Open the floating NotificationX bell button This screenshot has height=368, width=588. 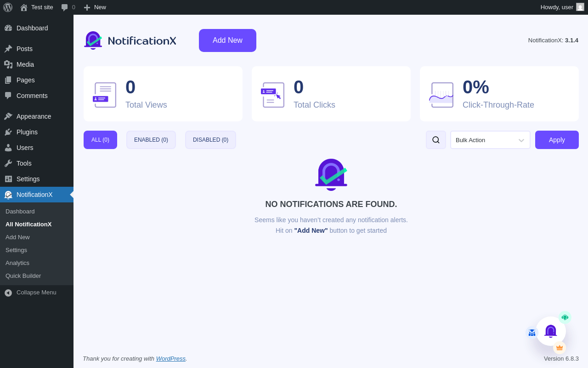551,331
